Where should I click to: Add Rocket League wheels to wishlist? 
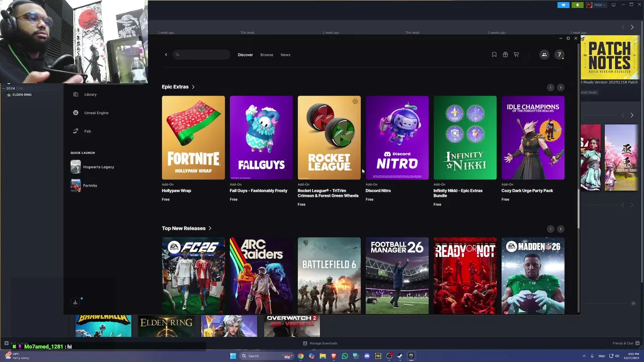pyautogui.click(x=355, y=101)
